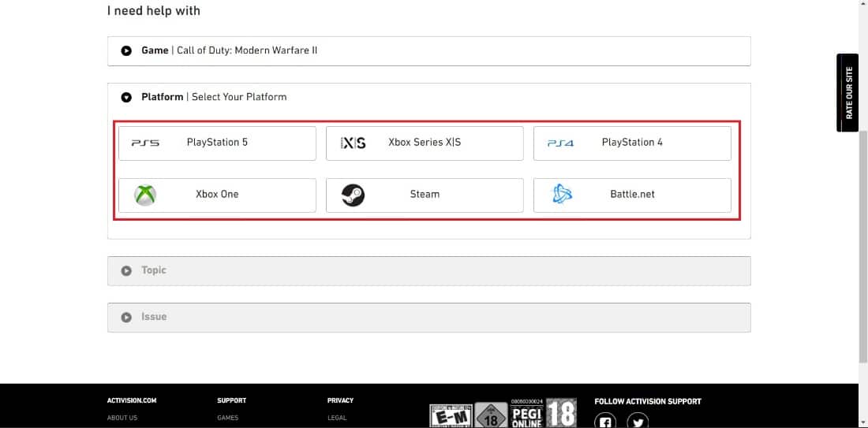Image resolution: width=868 pixels, height=428 pixels.
Task: Click the Battle.net logo icon
Action: point(562,194)
